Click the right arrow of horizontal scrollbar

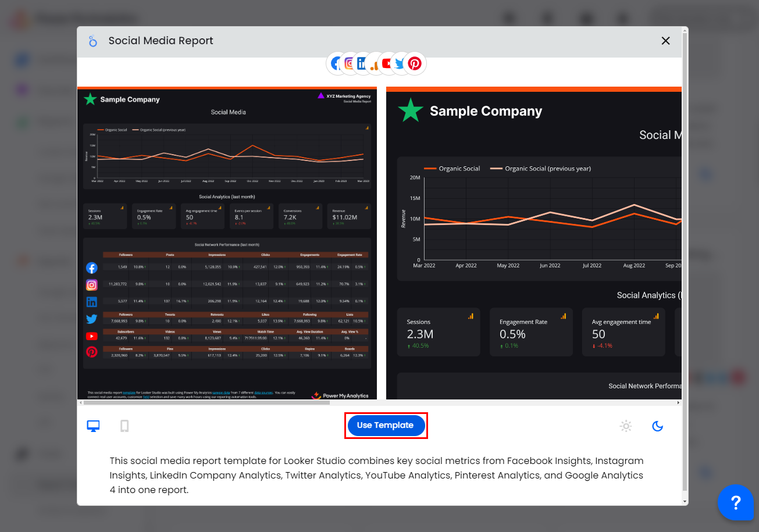678,402
